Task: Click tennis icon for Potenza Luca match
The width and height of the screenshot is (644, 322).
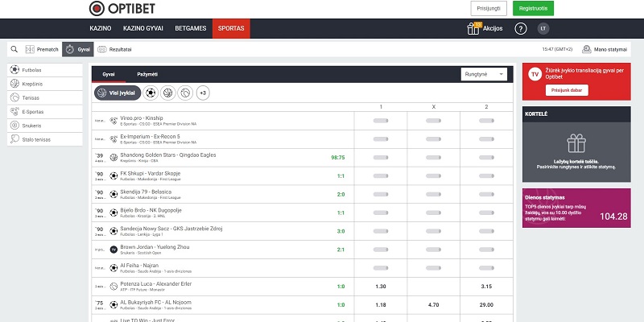Action: (114, 287)
